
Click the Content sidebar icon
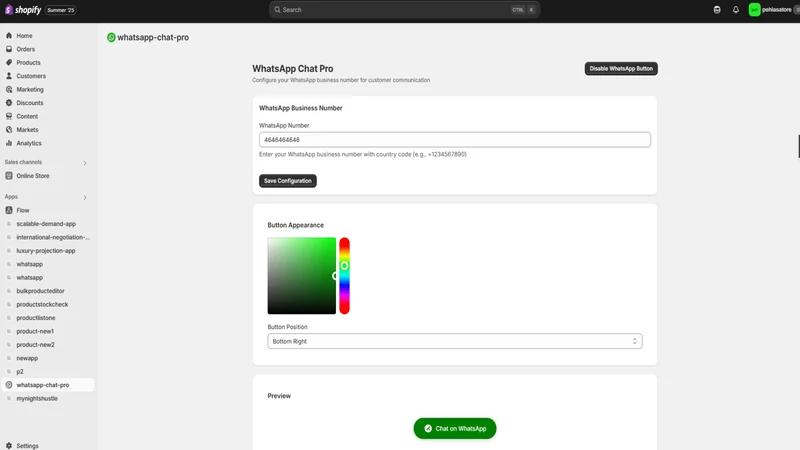pyautogui.click(x=9, y=116)
